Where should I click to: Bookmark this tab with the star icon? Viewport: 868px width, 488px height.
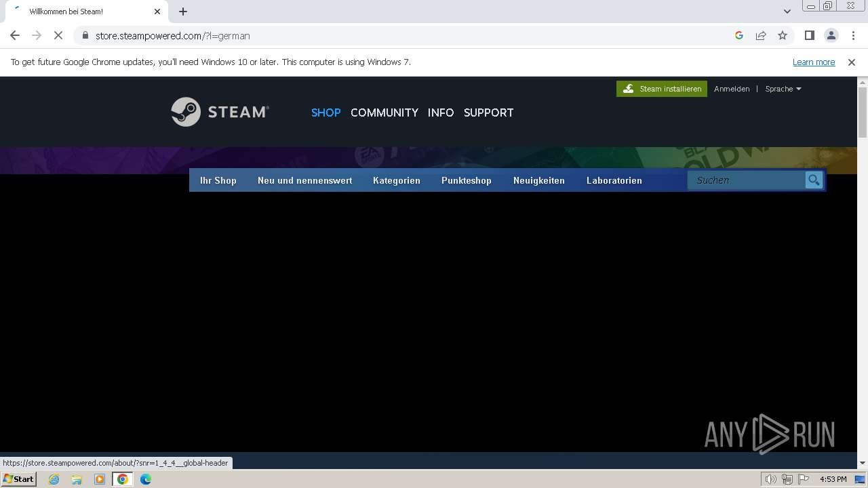pos(783,35)
